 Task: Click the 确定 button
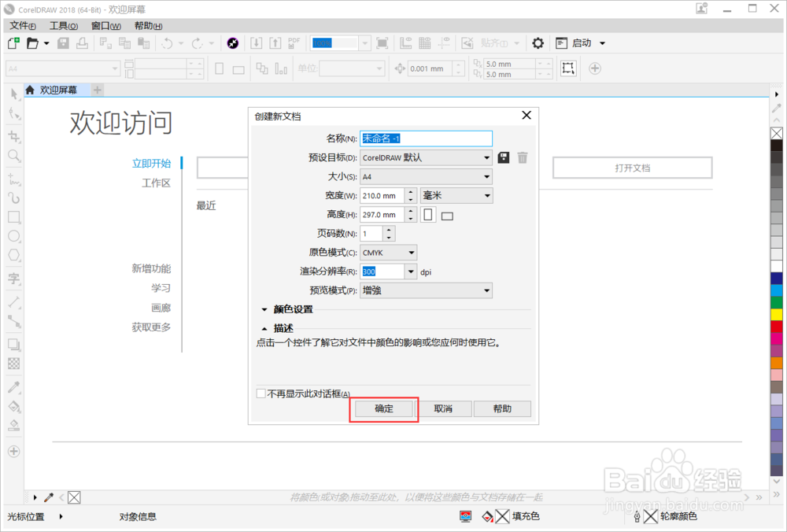[x=385, y=408]
